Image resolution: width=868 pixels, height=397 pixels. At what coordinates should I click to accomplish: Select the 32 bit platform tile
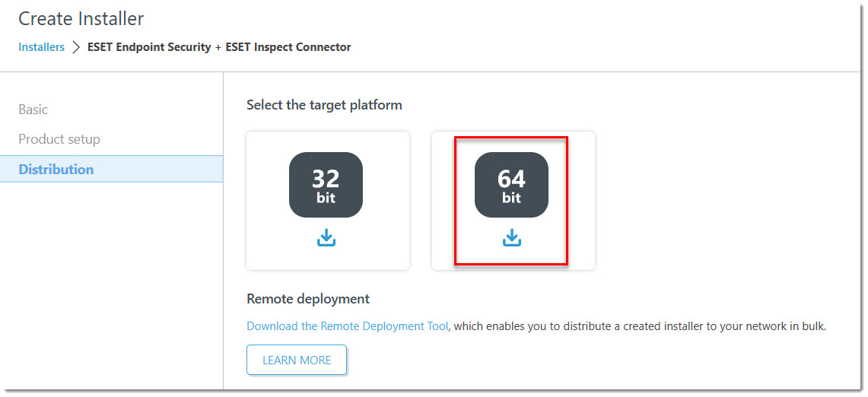coord(328,201)
